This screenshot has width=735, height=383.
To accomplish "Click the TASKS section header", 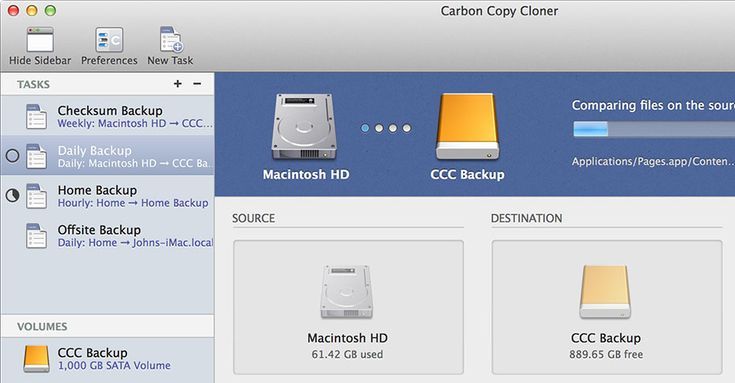I will 33,84.
